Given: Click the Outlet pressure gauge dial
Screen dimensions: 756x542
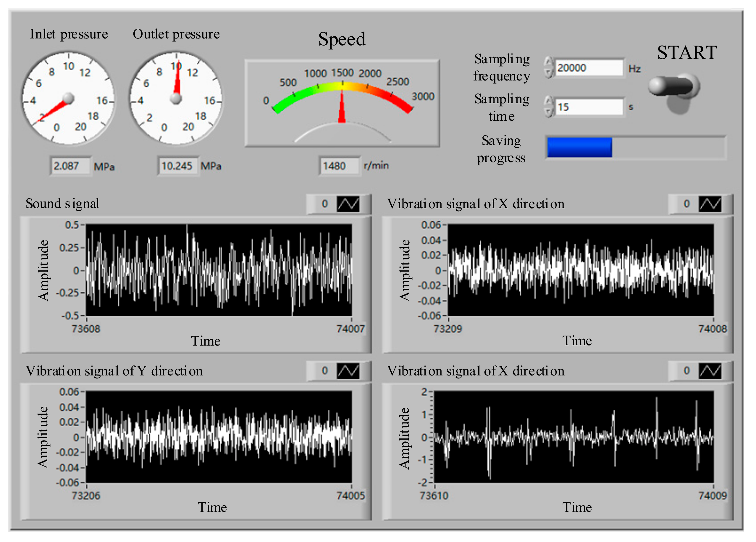Looking at the screenshot, I should 176,98.
